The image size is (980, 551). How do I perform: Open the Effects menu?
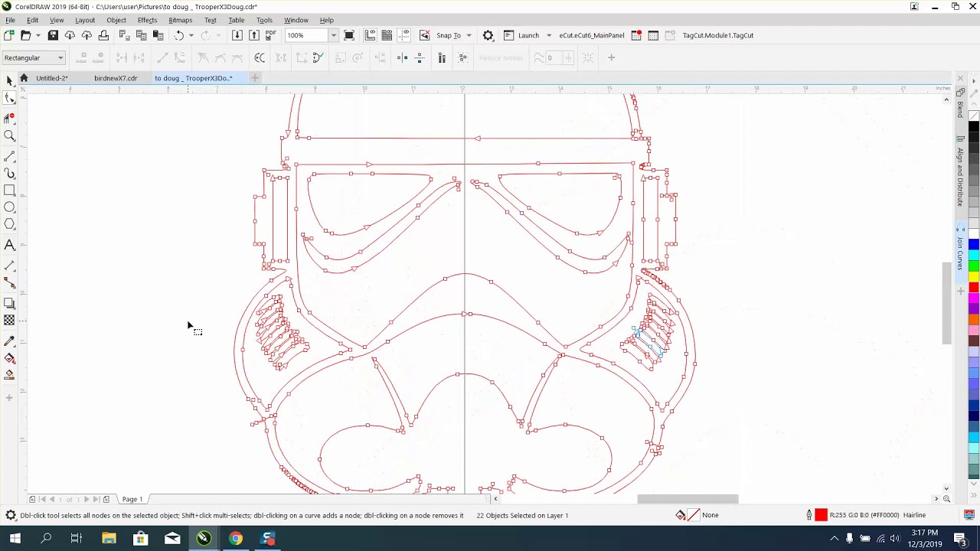pyautogui.click(x=147, y=20)
